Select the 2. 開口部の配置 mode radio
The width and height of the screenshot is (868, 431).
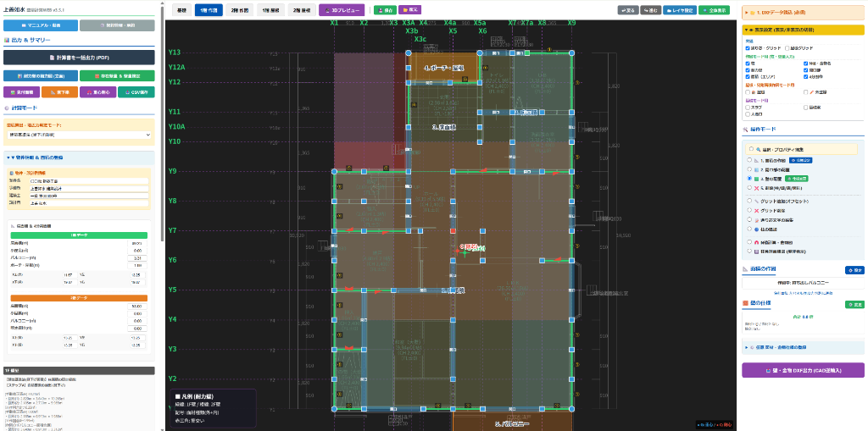(749, 169)
